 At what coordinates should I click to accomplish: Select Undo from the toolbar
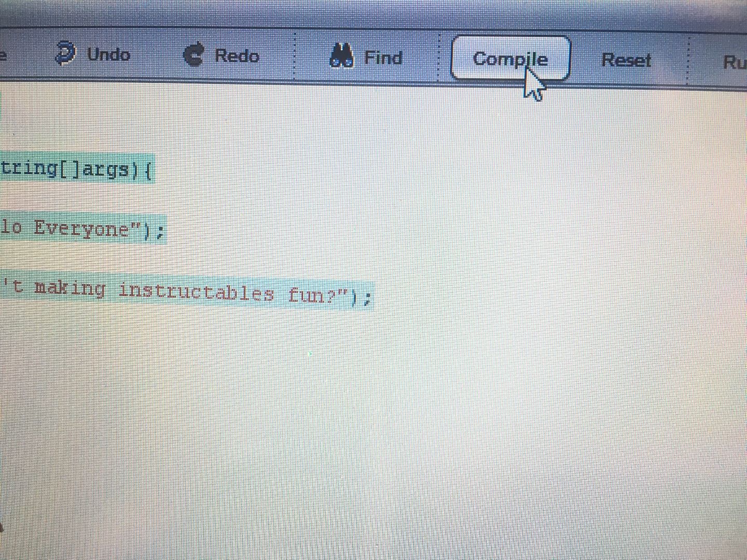[x=108, y=54]
